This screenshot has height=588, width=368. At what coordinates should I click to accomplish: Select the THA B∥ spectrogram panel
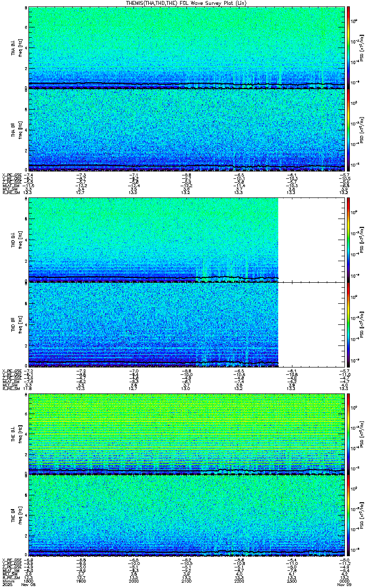(x=187, y=130)
